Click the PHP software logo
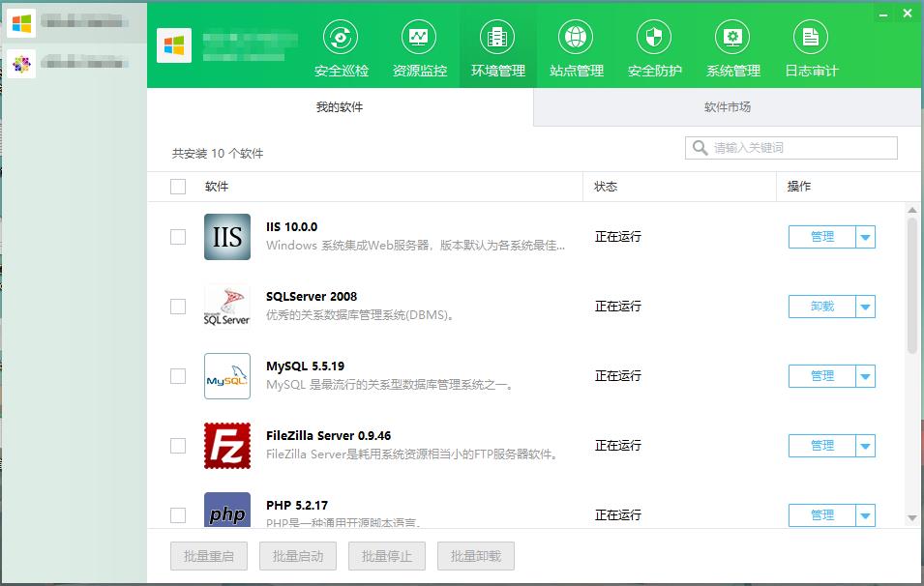The image size is (924, 586). pyautogui.click(x=226, y=513)
